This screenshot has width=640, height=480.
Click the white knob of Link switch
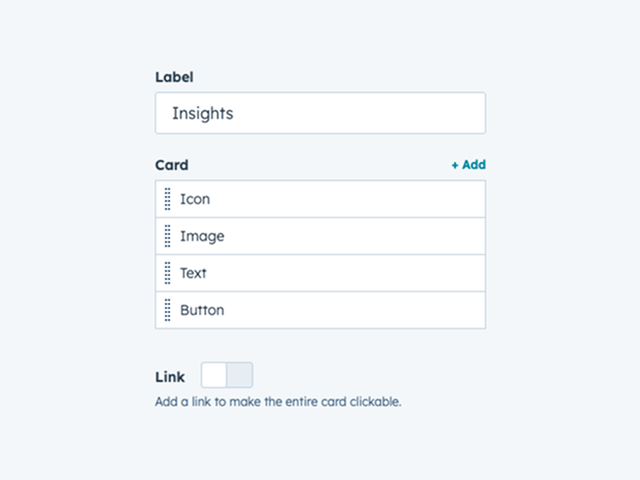[214, 375]
